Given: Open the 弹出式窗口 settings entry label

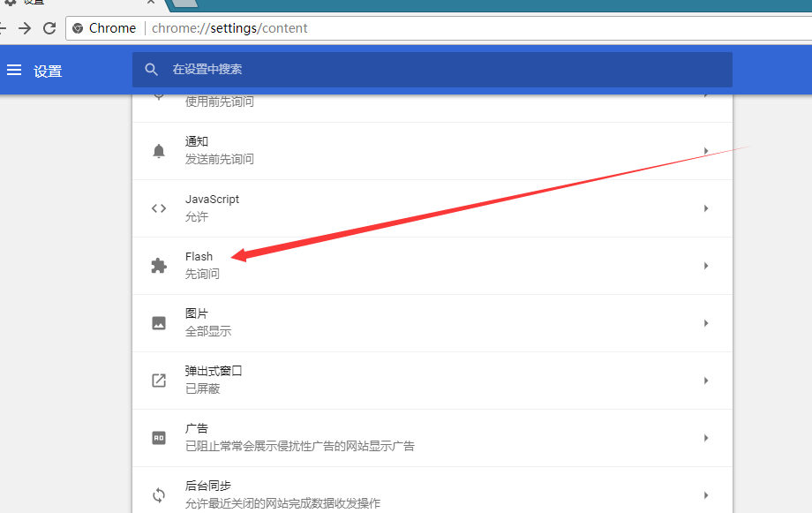Looking at the screenshot, I should [x=214, y=372].
